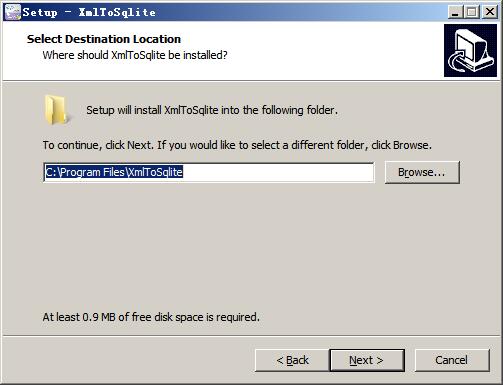Click the yellow destination folder icon
Image resolution: width=503 pixels, height=385 pixels.
pos(56,110)
